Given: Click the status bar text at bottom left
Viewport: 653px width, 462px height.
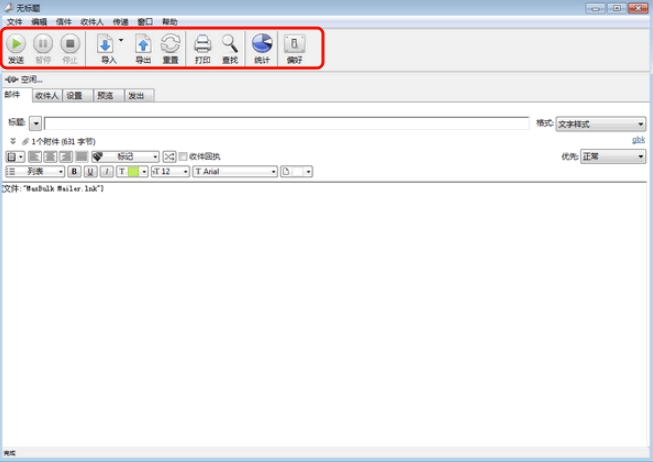Looking at the screenshot, I should pyautogui.click(x=10, y=453).
